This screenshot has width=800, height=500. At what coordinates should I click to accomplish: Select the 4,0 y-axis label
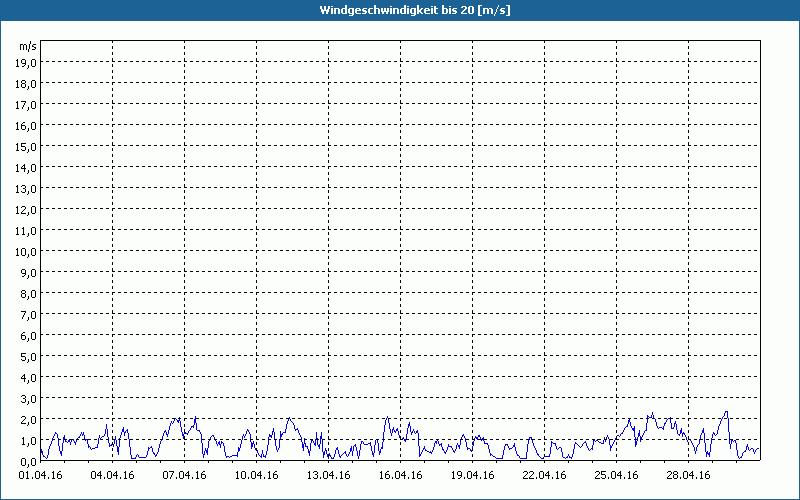pyautogui.click(x=28, y=378)
